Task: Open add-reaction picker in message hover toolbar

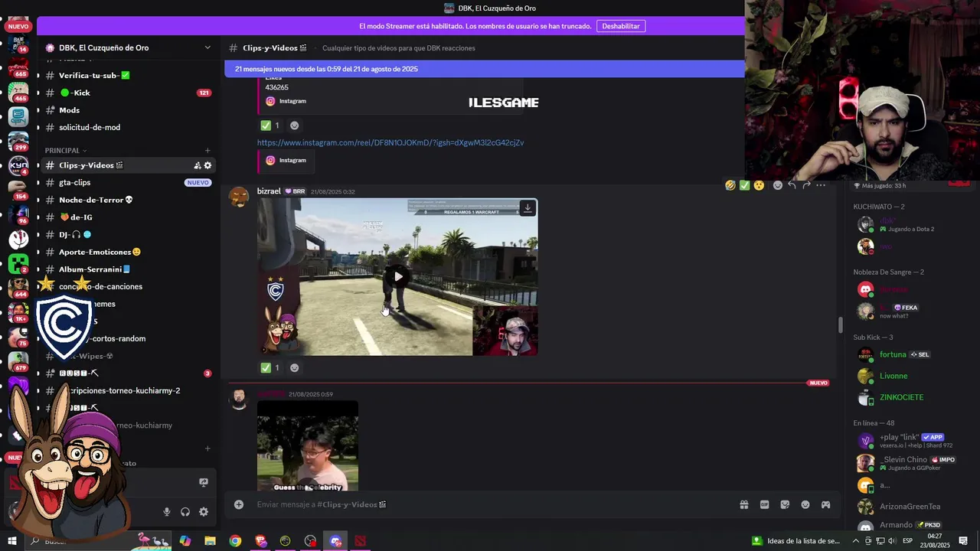Action: pyautogui.click(x=778, y=185)
